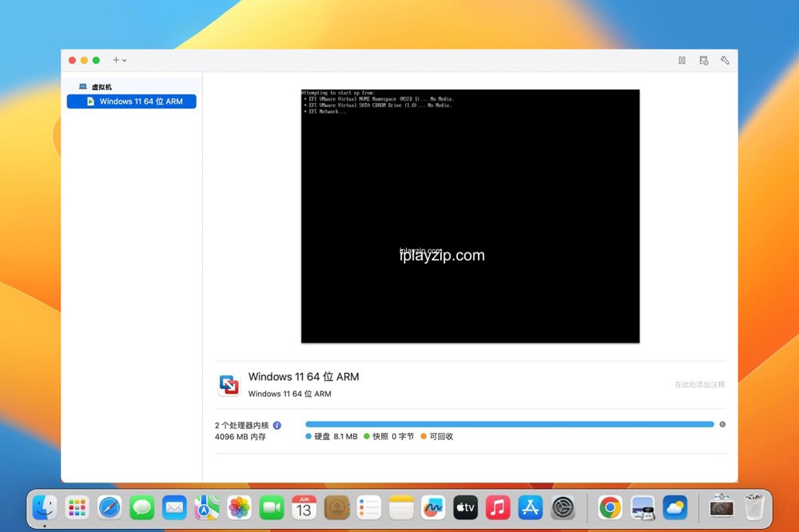
Task: Open Music from the Dock
Action: click(498, 507)
